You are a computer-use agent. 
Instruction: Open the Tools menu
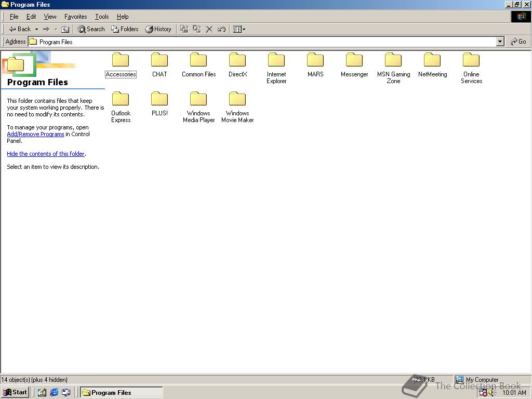point(102,17)
